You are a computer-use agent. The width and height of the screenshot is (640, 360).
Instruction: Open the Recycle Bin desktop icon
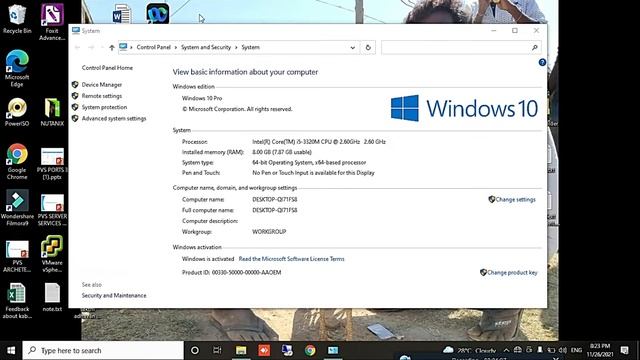pos(17,19)
